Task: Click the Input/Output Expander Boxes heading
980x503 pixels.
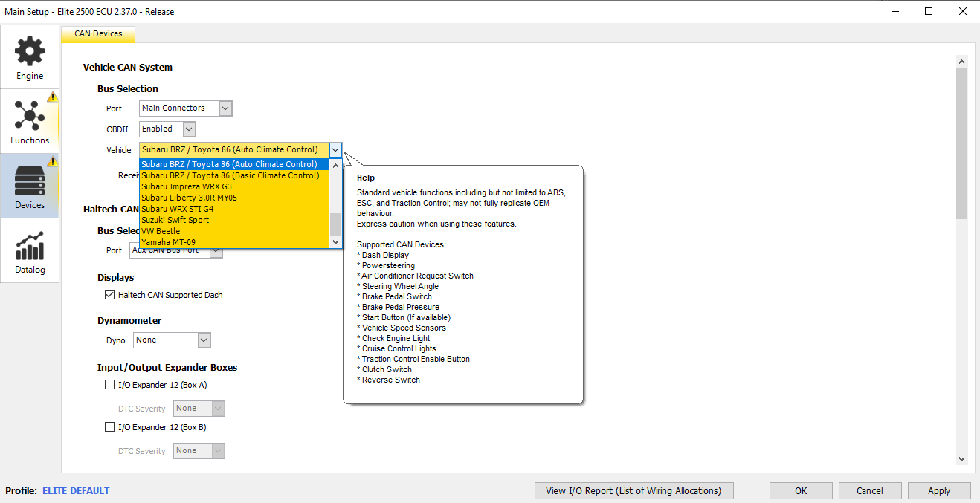Action: (167, 368)
